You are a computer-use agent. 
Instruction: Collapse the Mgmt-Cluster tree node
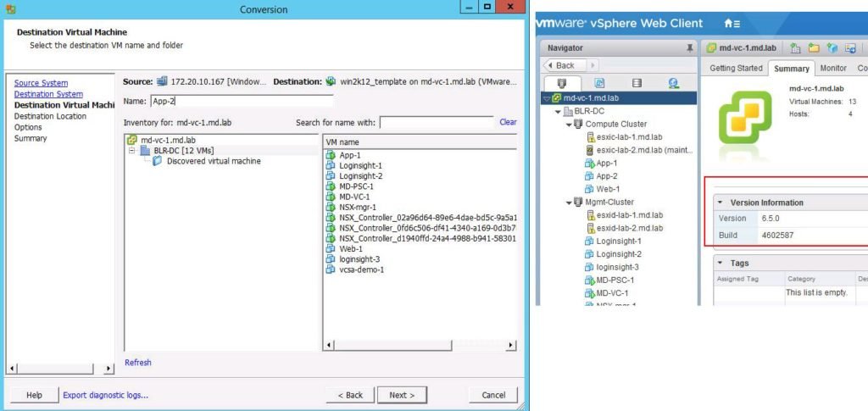pos(567,203)
